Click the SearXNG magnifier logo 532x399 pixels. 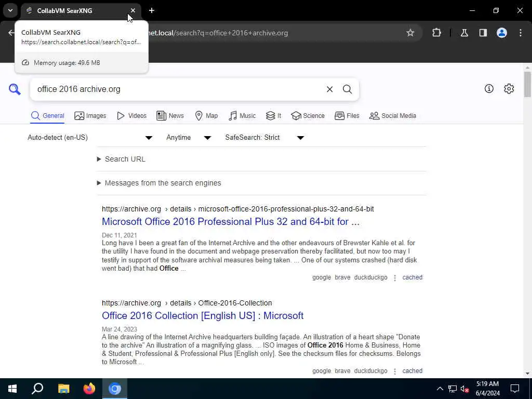pyautogui.click(x=15, y=89)
